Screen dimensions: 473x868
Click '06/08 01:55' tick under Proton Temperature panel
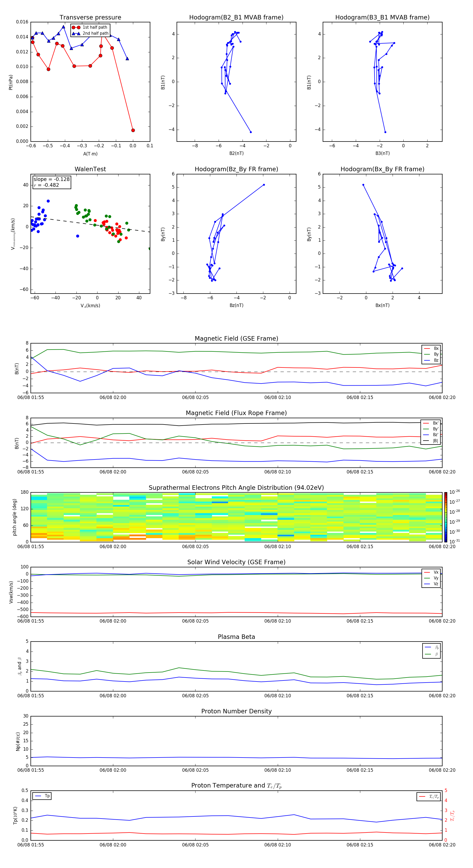point(31,845)
